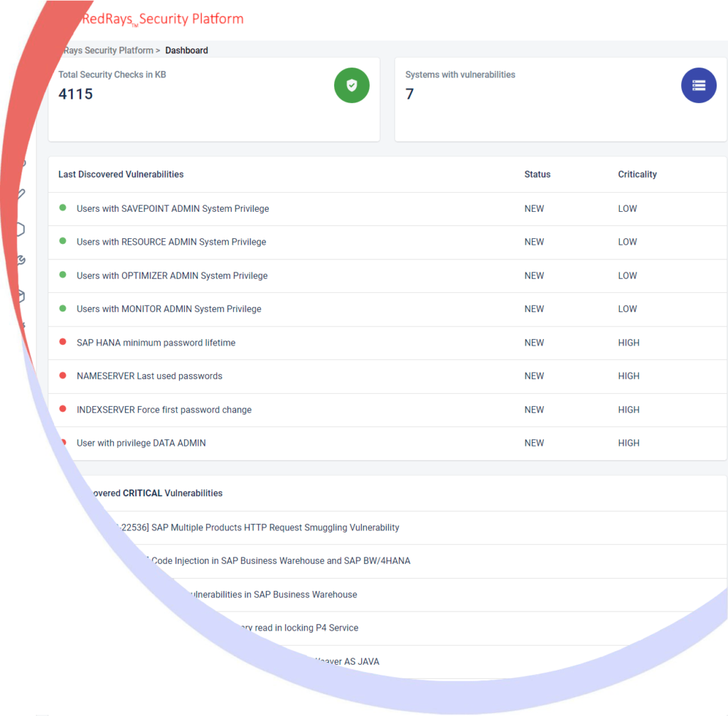This screenshot has width=728, height=716.
Task: Open NAMESERVER Last used passwords entry
Action: 149,376
